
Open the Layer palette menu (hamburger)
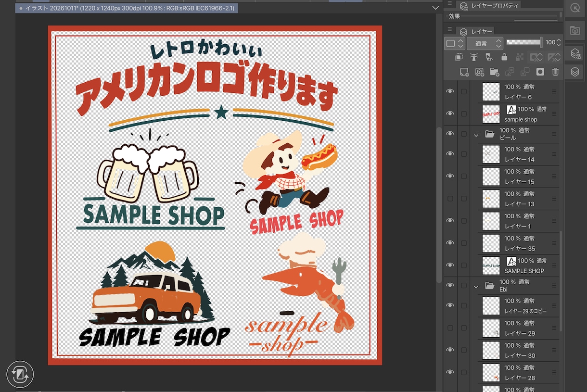(x=450, y=29)
